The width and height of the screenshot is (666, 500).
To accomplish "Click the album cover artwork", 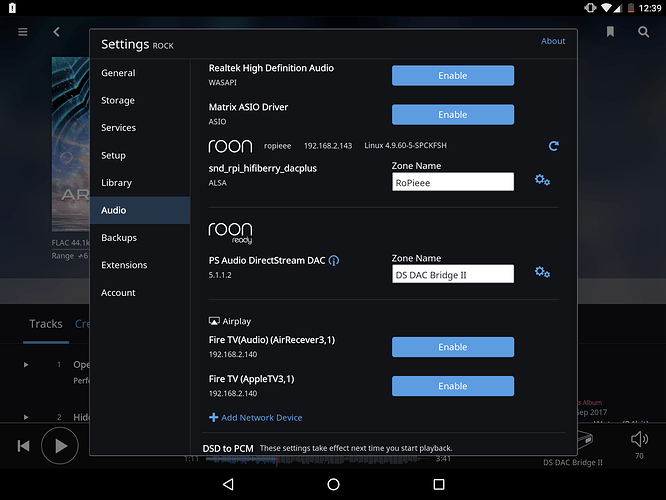I will (x=71, y=144).
